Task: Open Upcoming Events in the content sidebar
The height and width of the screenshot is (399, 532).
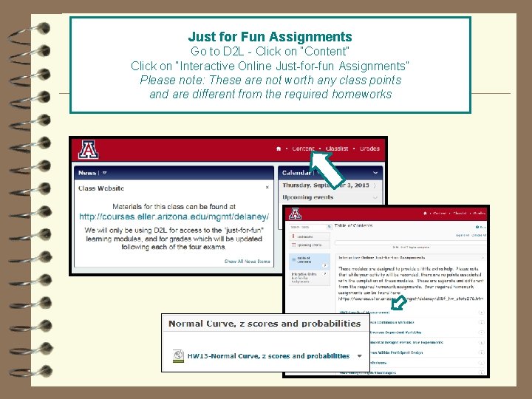Action: (x=310, y=245)
